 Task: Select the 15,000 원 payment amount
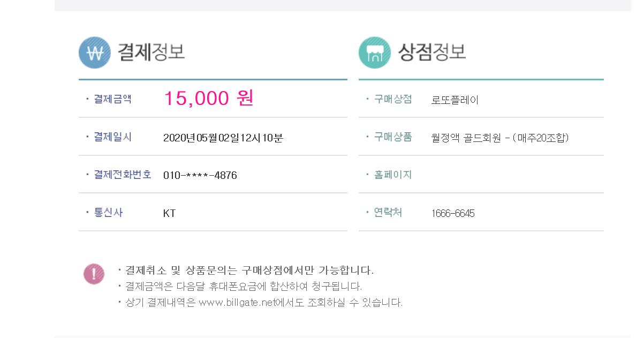208,99
